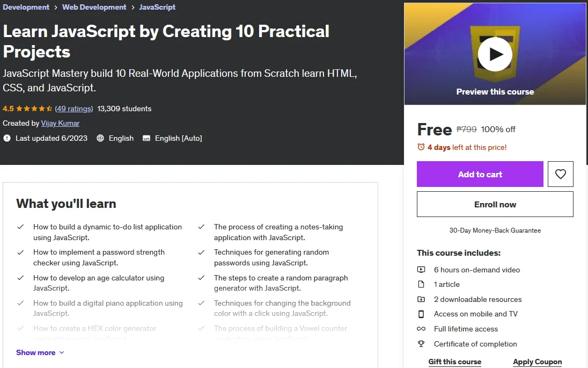Screen dimensions: 588x368
Task: Click Gift this course link
Action: 454,362
